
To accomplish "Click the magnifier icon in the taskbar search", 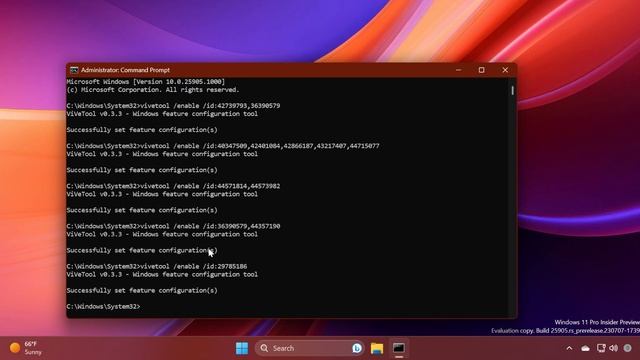I will point(264,348).
